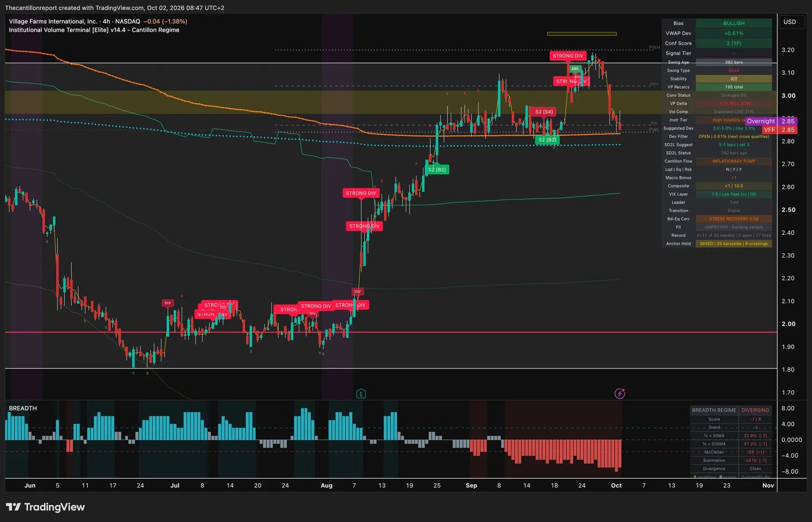Screen dimensions: 812x522
Task: Select the STRESS RECOVERY 0.56 cell
Action: (x=734, y=219)
